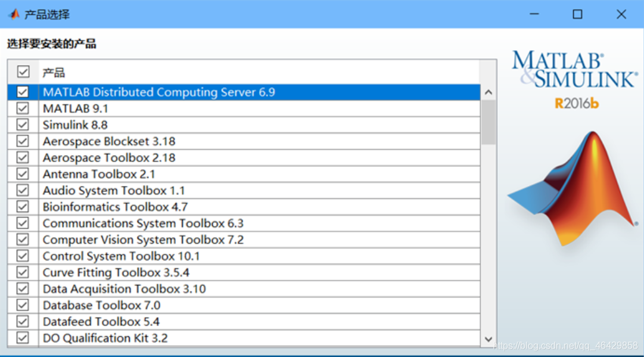Select the MATLAB 9.1 row text
Screen dimensions: 644x357
[x=76, y=108]
